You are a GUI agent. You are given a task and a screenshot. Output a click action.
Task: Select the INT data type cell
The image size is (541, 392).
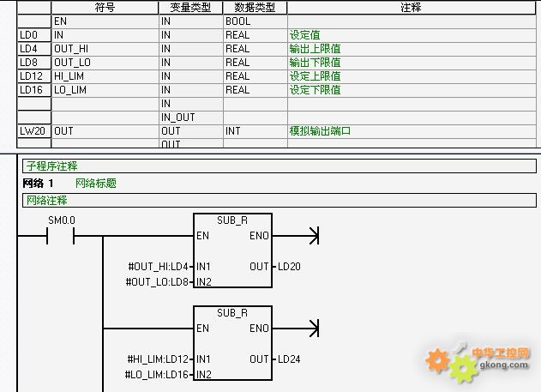coord(255,131)
